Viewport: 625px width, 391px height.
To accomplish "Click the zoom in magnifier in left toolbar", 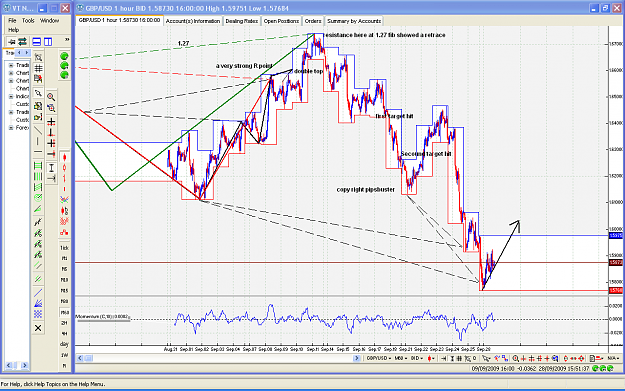I will tap(51, 97).
